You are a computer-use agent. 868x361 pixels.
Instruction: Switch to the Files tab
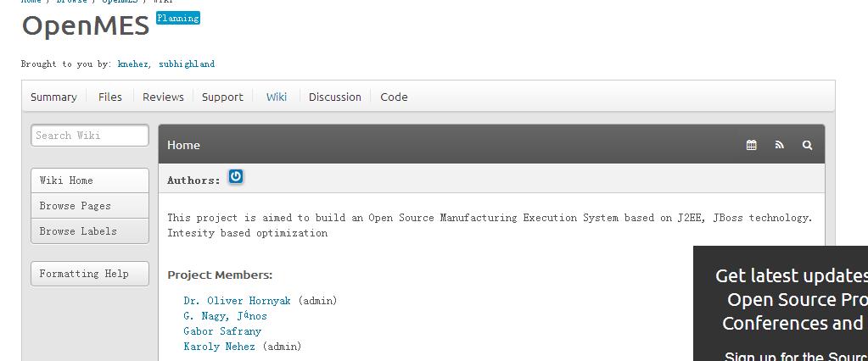click(110, 97)
